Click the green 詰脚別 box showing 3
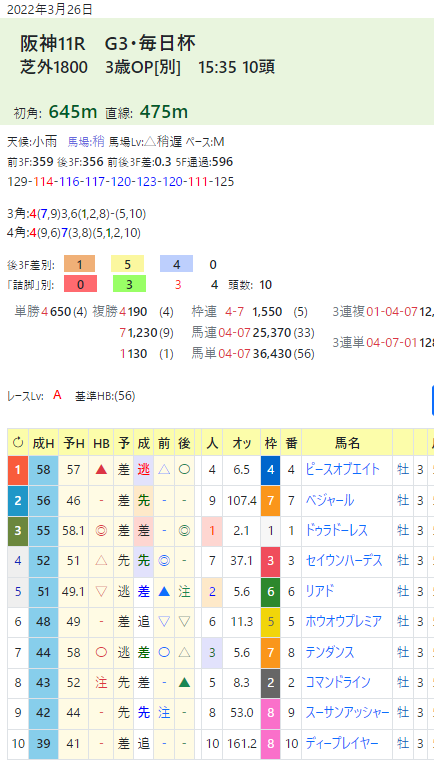Viewport: 434px width, 767px height. pyautogui.click(x=129, y=284)
